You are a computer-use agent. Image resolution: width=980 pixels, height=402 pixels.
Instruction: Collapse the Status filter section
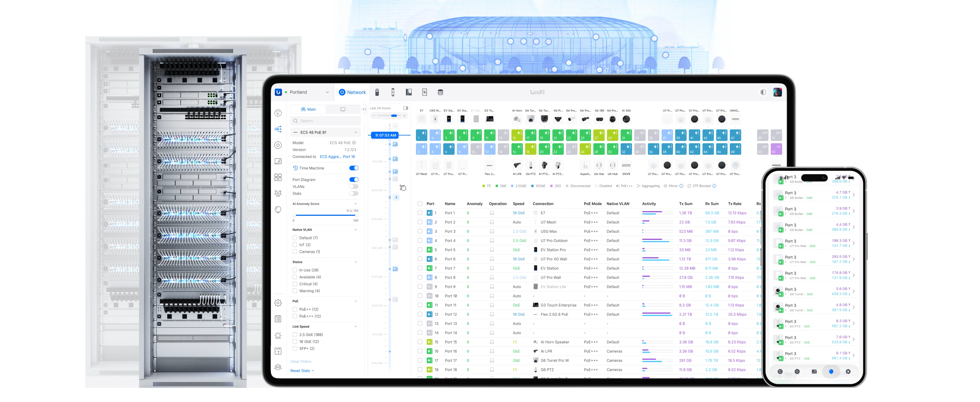(x=355, y=262)
